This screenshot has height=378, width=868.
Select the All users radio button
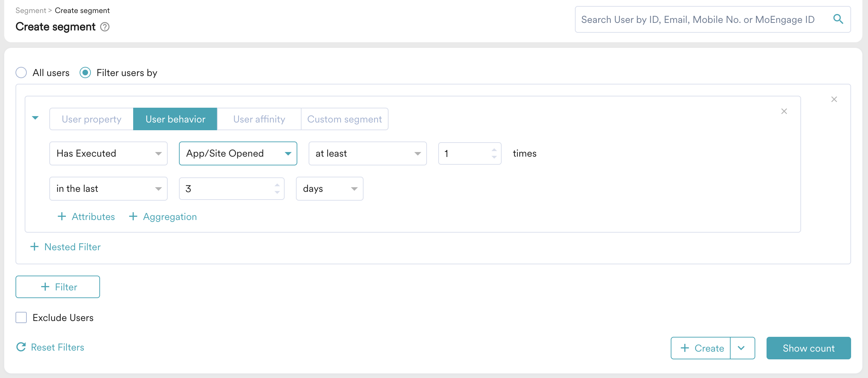[21, 73]
